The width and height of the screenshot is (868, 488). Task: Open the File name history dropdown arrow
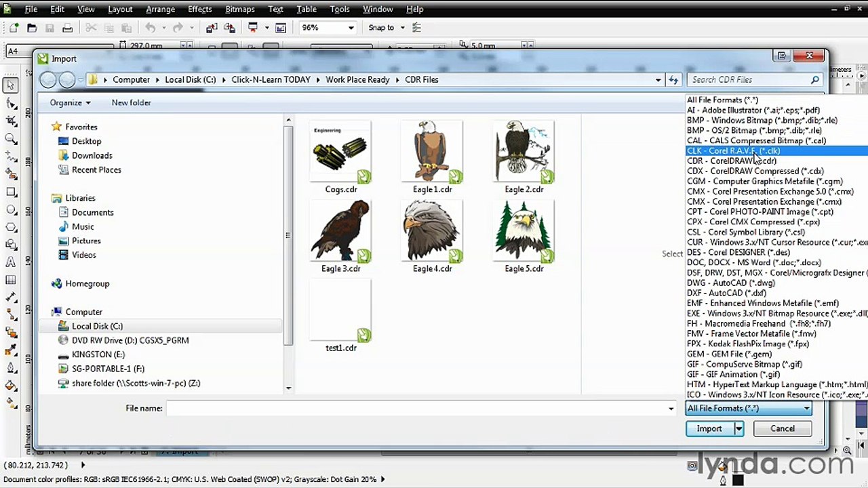[671, 408]
